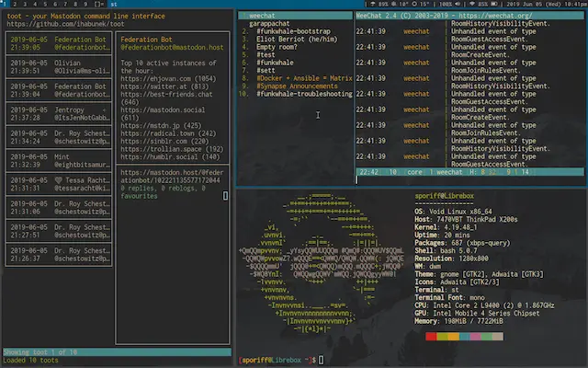Click the pink color block in neofetch
Viewport: 588px width, 368px height.
[476, 336]
